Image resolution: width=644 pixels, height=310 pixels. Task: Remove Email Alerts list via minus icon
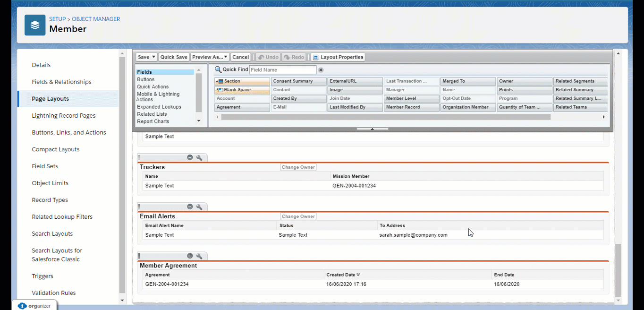(190, 207)
